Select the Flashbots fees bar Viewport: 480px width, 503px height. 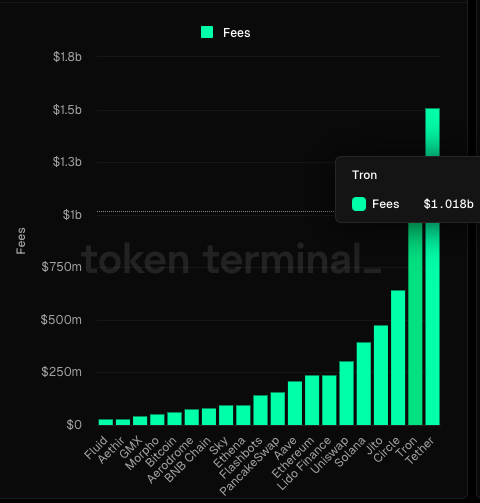[x=260, y=410]
